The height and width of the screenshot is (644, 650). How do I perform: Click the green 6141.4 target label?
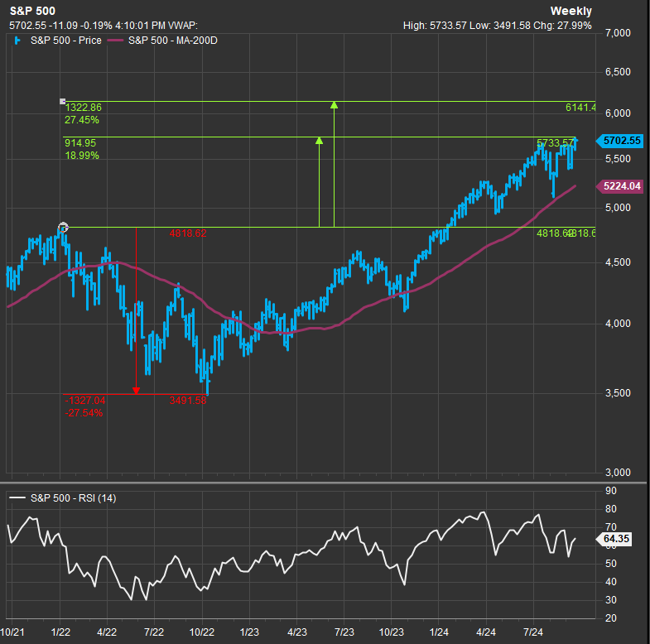click(x=580, y=108)
